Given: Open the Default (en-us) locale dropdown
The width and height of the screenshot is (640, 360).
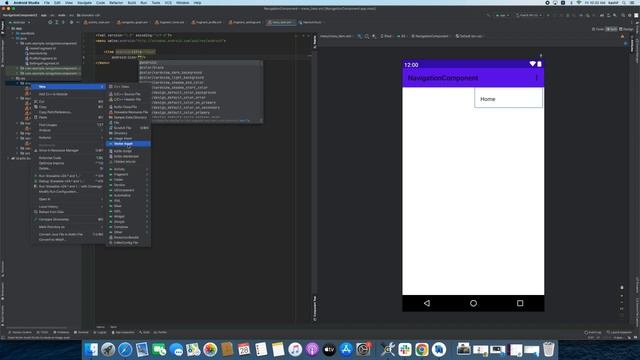Looking at the screenshot, I should [x=469, y=36].
